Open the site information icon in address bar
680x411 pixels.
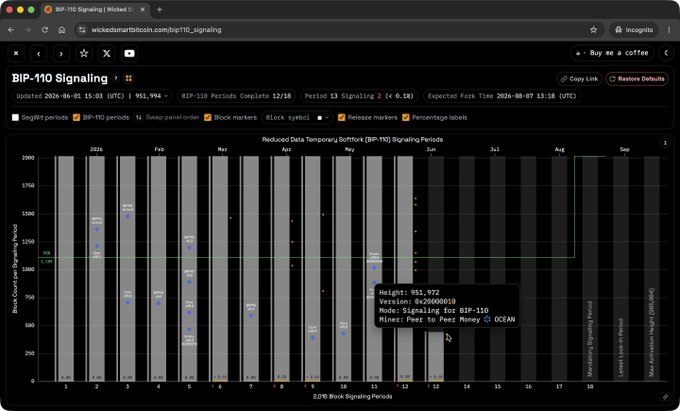[x=82, y=30]
